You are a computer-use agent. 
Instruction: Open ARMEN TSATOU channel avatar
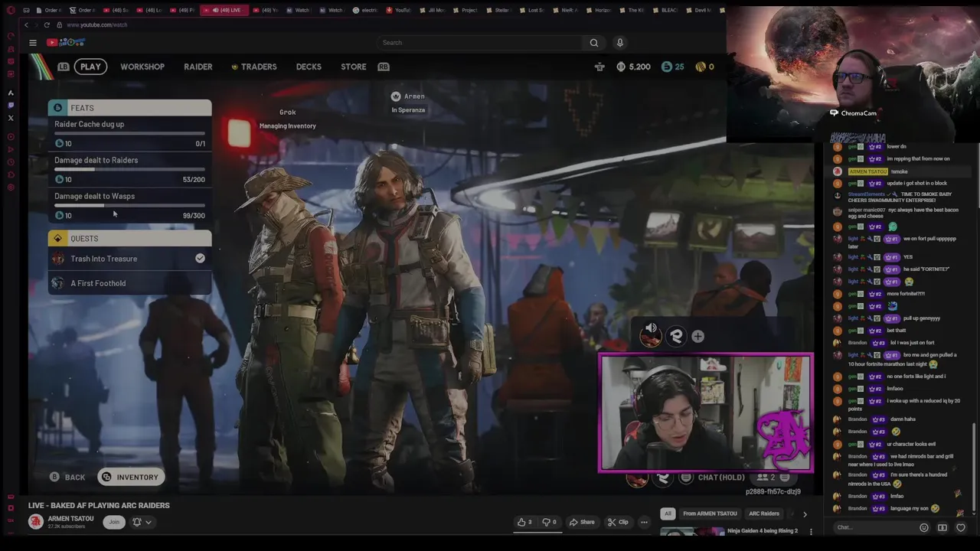pyautogui.click(x=36, y=522)
